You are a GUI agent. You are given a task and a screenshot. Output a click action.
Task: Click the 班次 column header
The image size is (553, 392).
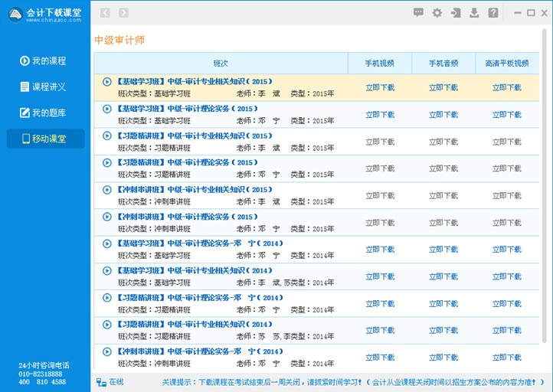tap(221, 64)
